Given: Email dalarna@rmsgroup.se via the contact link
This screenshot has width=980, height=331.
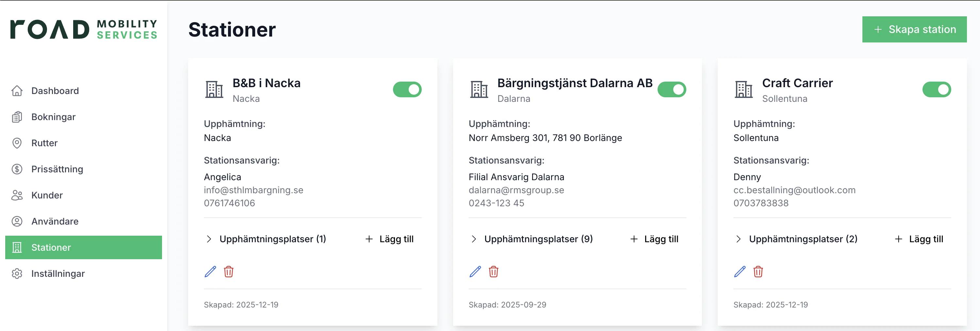Looking at the screenshot, I should pos(516,190).
